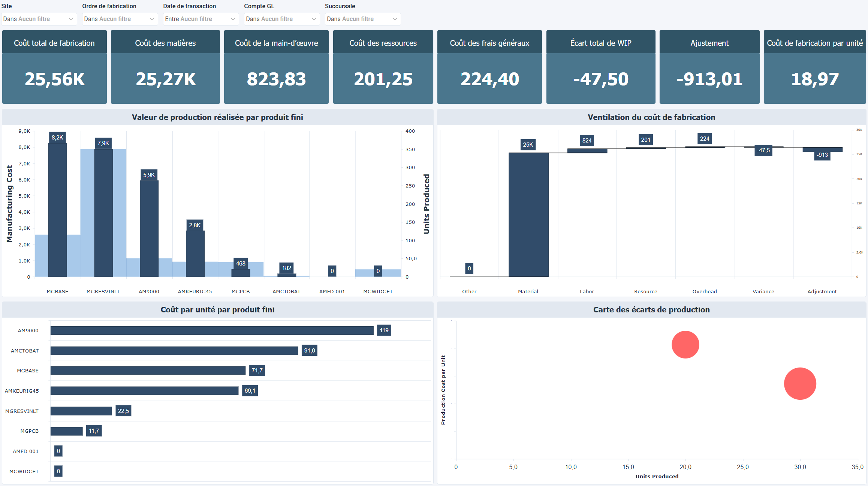This screenshot has height=486, width=868.
Task: Select the red bubble near 30 units produced
Action: coord(800,384)
